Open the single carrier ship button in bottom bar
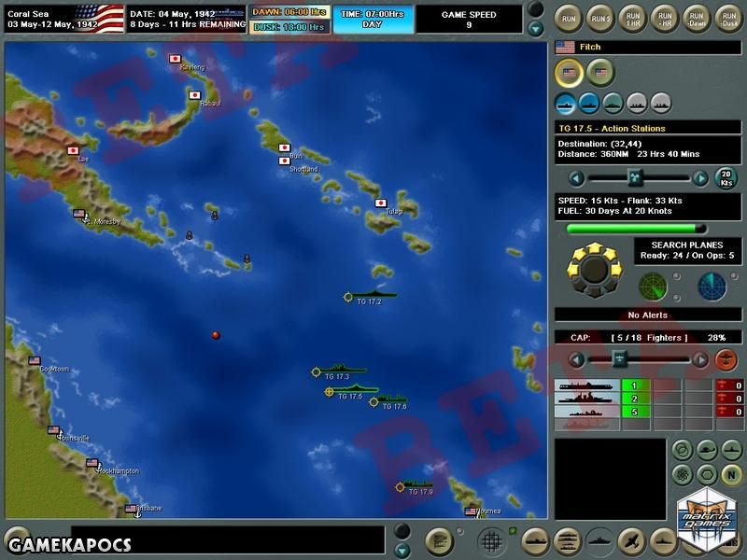 coord(535,541)
